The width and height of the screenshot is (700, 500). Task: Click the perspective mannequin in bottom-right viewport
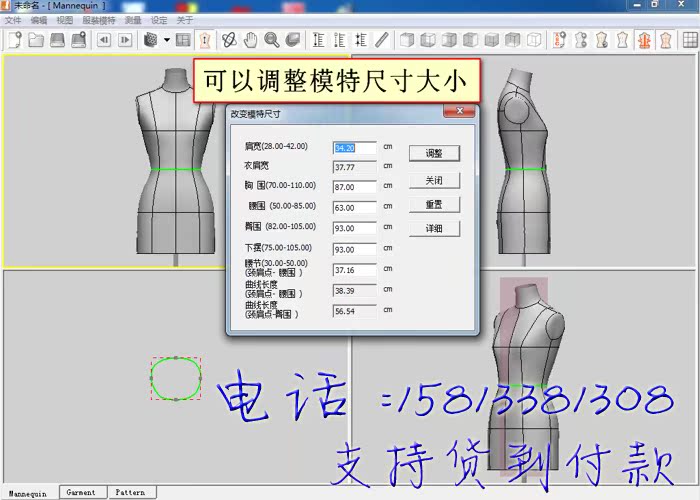coord(527,379)
